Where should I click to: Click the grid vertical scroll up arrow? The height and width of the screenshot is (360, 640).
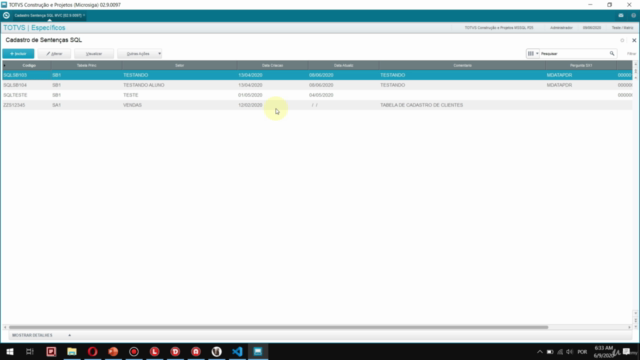(636, 64)
